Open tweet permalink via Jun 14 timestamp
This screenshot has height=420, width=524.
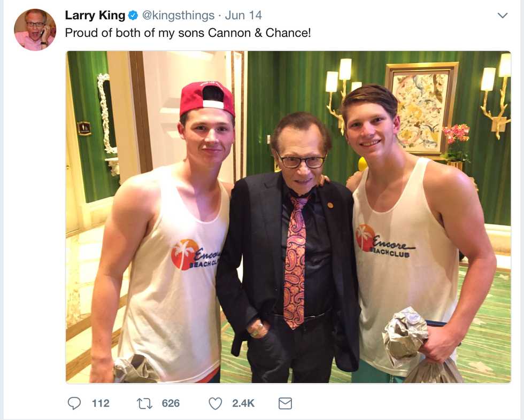click(x=243, y=15)
